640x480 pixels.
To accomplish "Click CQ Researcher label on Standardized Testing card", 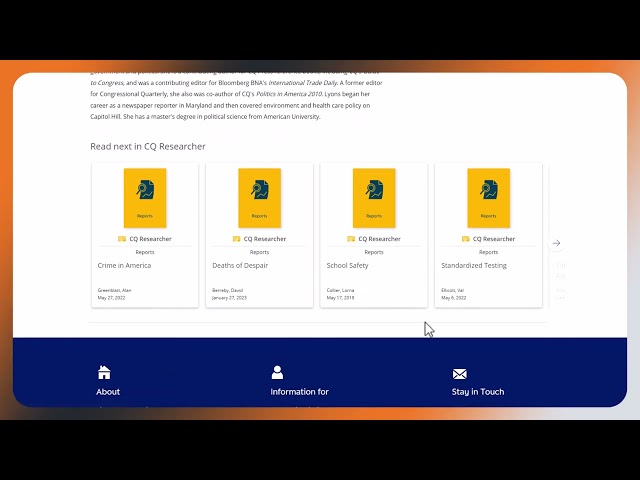I will point(494,239).
